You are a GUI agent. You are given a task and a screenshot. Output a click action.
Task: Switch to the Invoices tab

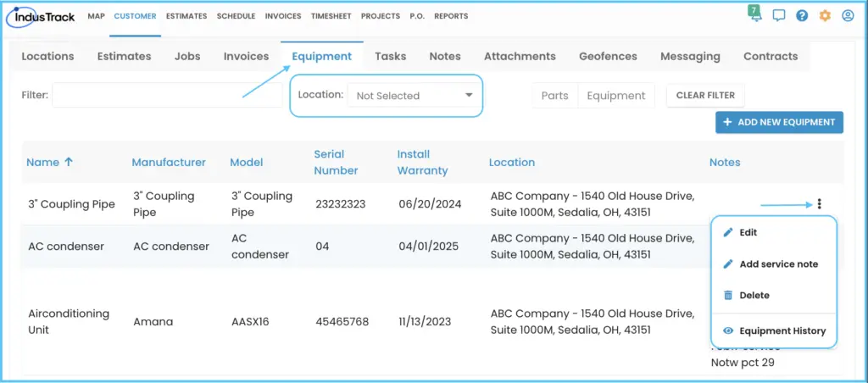[247, 56]
